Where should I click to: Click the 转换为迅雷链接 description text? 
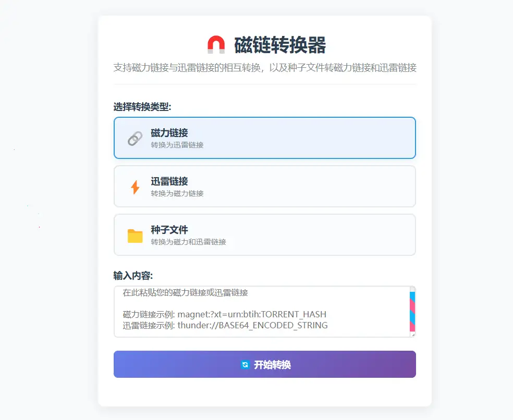coord(177,145)
